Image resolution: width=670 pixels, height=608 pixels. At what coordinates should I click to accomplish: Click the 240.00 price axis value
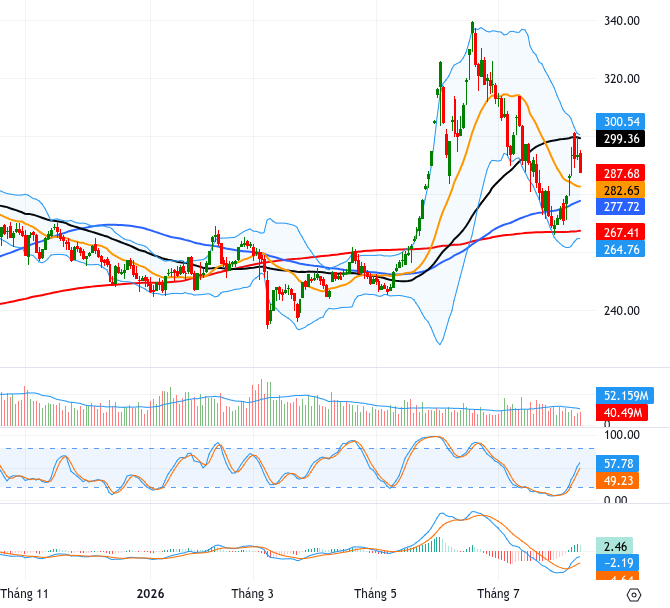pos(622,311)
